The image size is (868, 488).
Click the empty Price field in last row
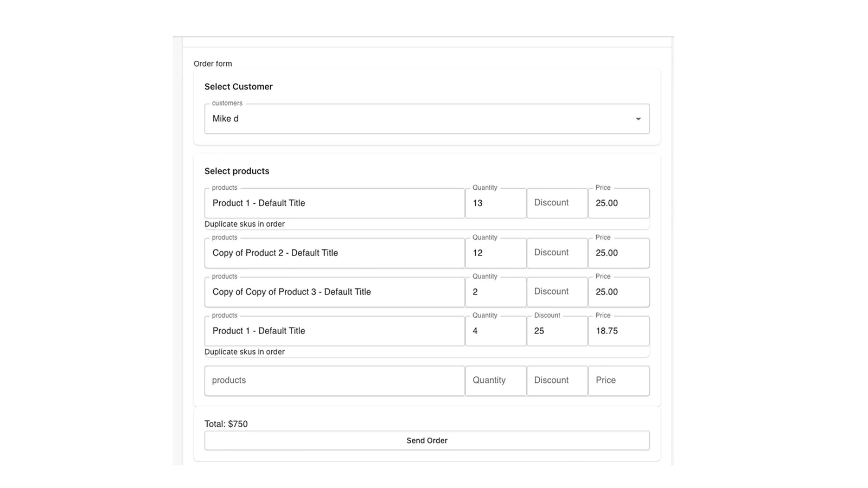click(618, 381)
